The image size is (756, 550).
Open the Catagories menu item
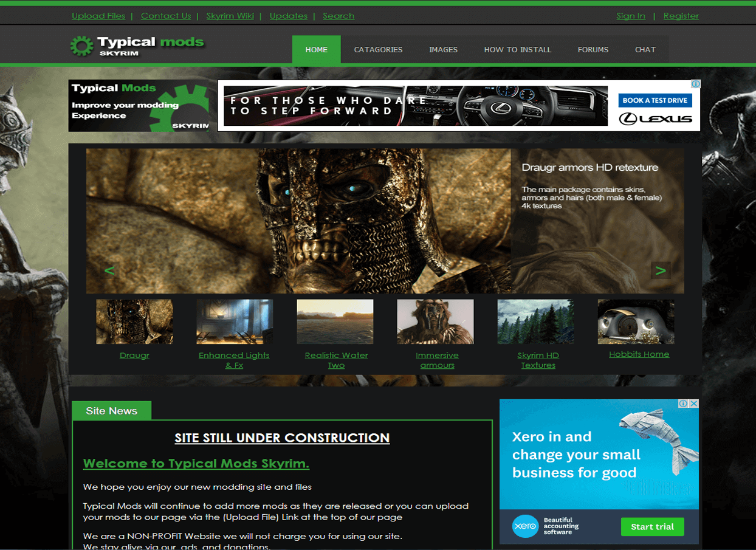378,50
